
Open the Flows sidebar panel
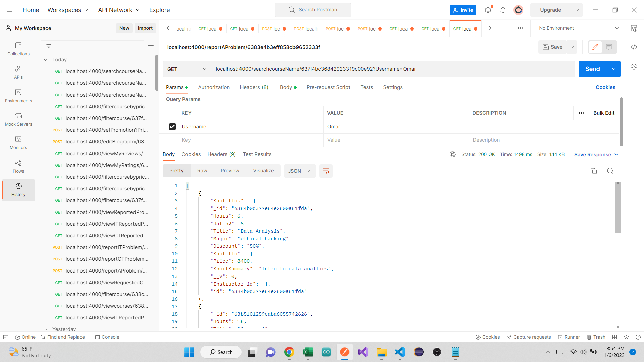pos(18,166)
